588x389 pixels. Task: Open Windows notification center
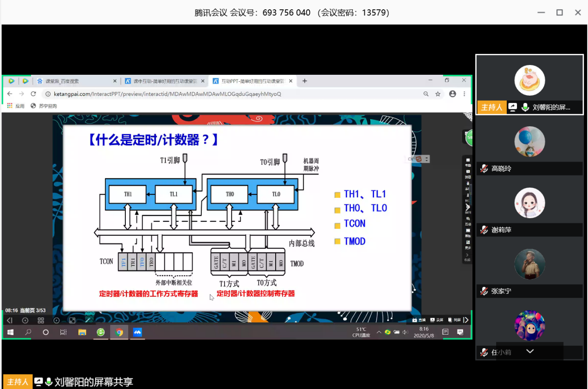[x=460, y=332]
